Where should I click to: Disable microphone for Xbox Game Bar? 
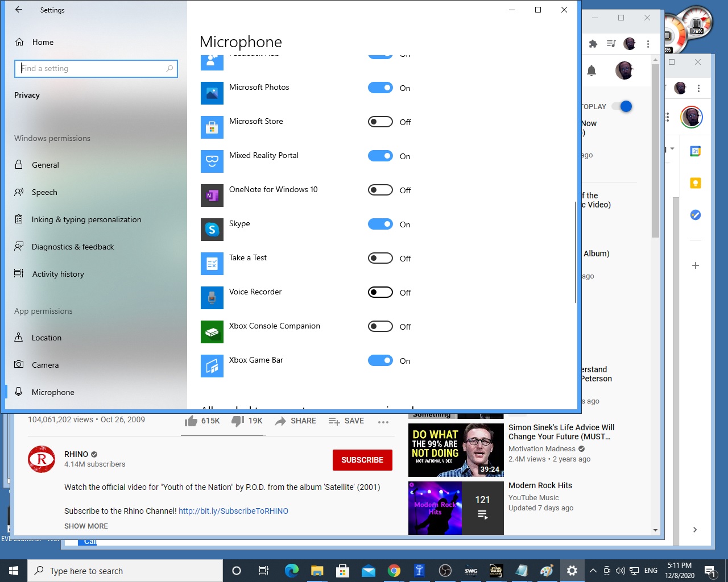(380, 360)
